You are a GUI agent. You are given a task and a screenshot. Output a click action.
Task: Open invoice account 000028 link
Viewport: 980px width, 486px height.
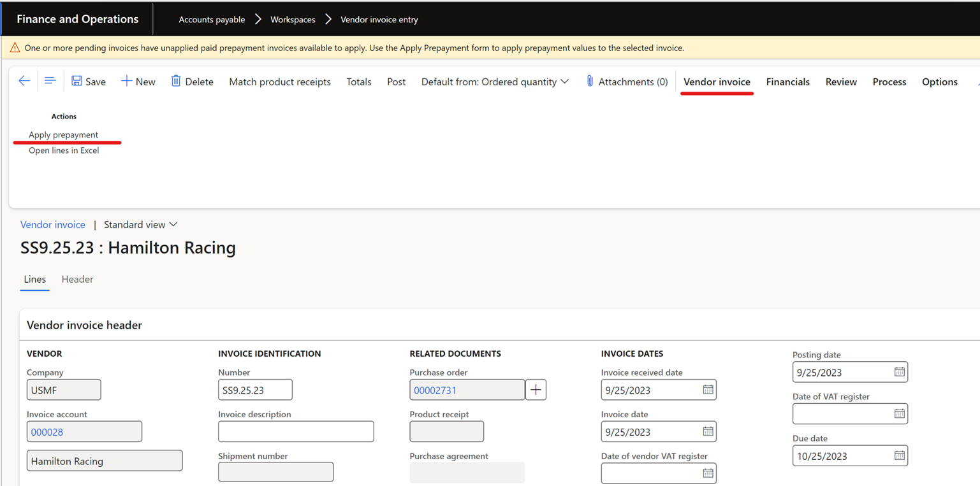pyautogui.click(x=47, y=432)
